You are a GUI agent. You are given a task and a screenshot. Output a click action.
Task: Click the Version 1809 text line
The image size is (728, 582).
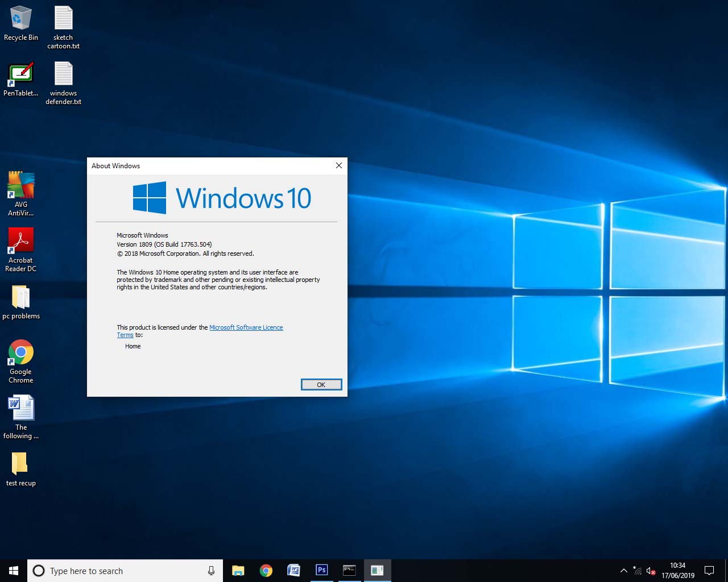point(164,244)
